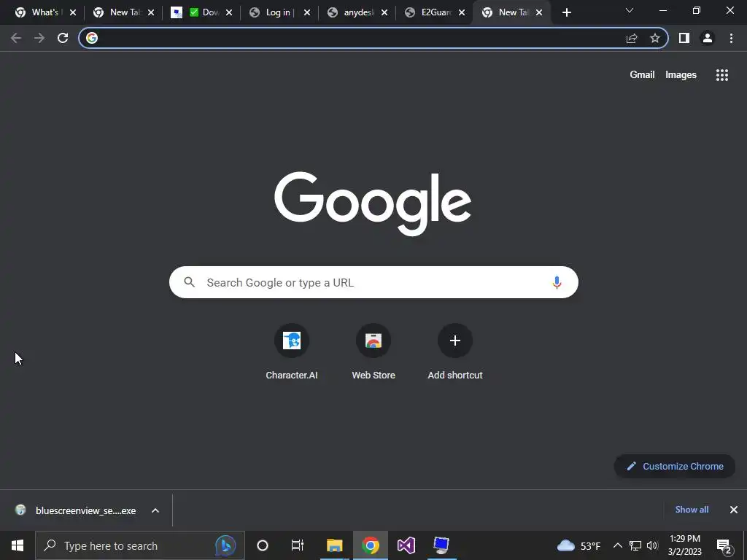
Task: Open Cortana from the taskbar
Action: (263, 545)
